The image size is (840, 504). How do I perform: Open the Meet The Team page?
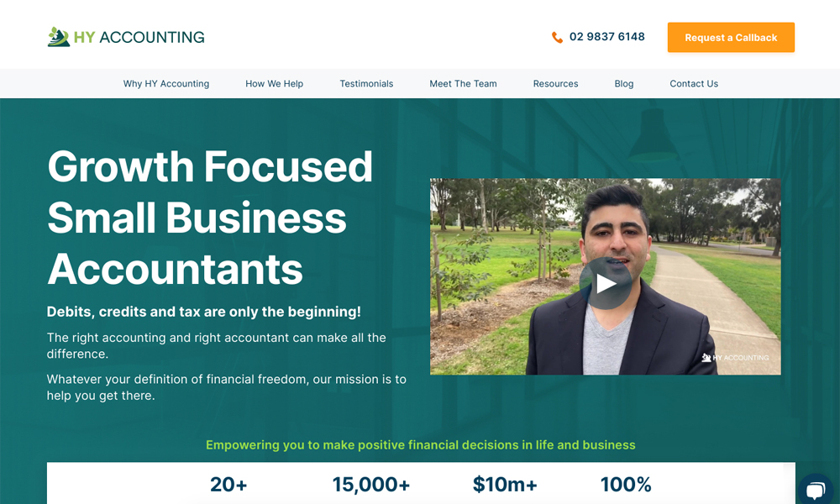[x=463, y=83]
